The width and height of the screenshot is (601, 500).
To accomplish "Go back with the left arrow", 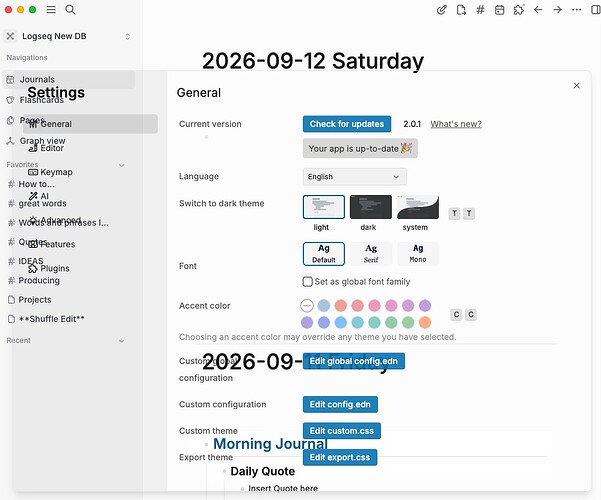I will [538, 10].
